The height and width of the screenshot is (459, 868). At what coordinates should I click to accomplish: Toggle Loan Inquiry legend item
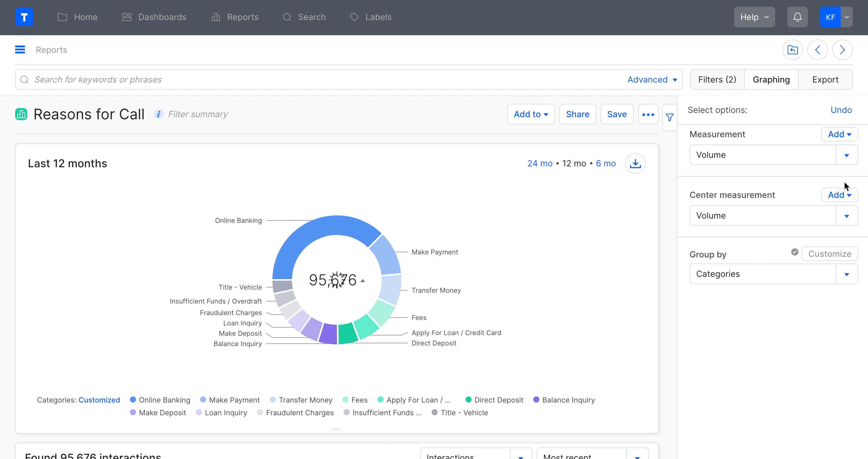(225, 413)
